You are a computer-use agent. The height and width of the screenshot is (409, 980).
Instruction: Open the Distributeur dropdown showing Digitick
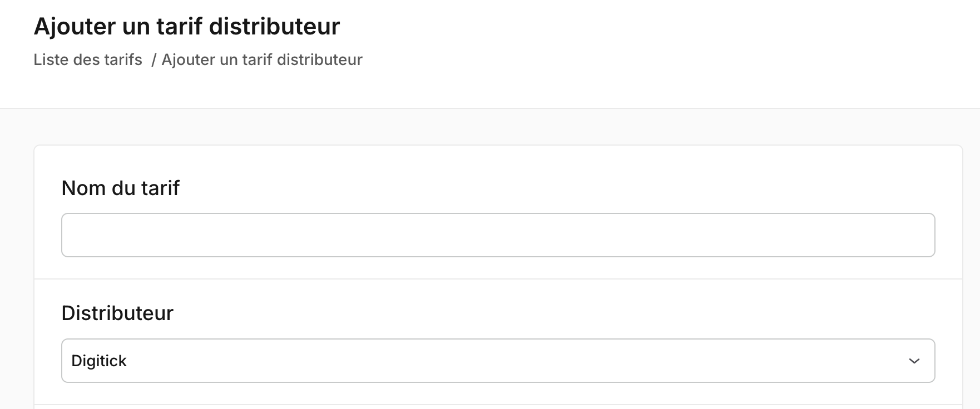(498, 361)
